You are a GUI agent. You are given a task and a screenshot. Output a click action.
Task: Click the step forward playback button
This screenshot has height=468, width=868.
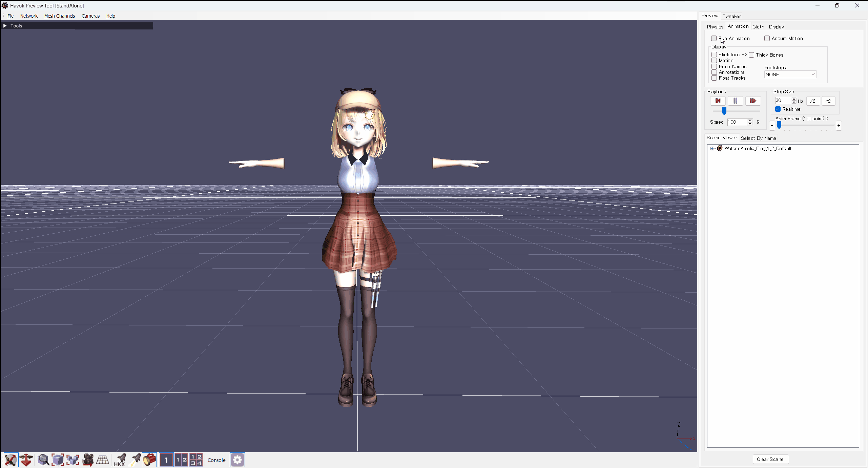(753, 101)
